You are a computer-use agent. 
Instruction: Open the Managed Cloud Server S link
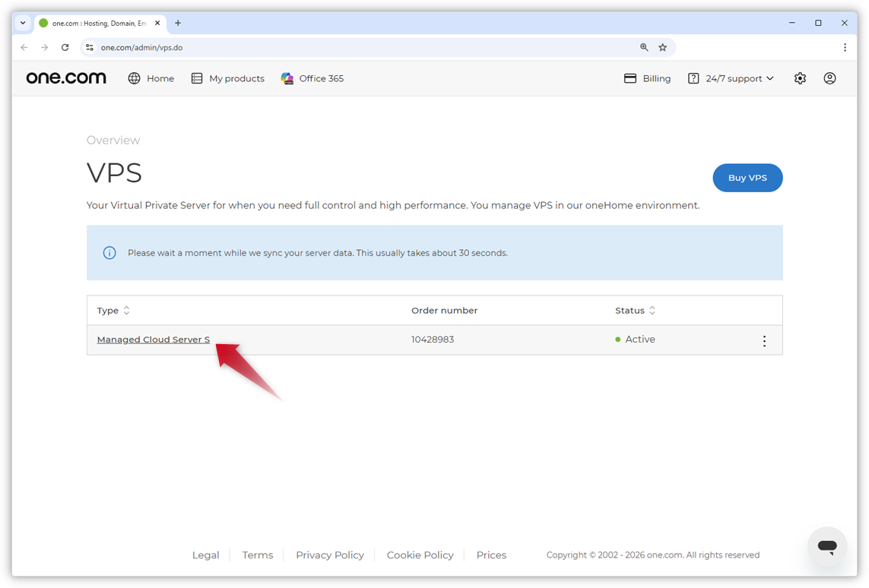tap(153, 339)
